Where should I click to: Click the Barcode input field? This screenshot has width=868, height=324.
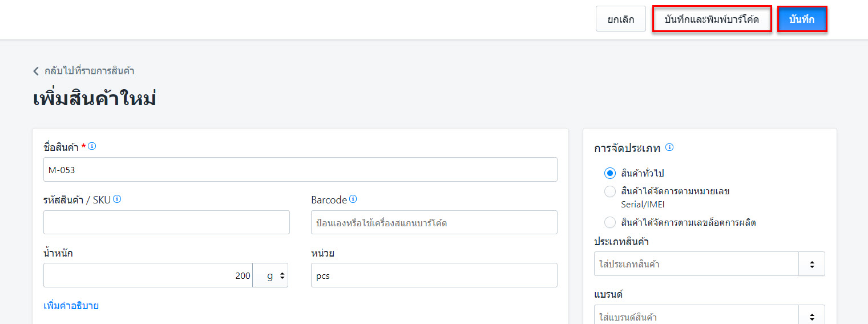coord(434,222)
